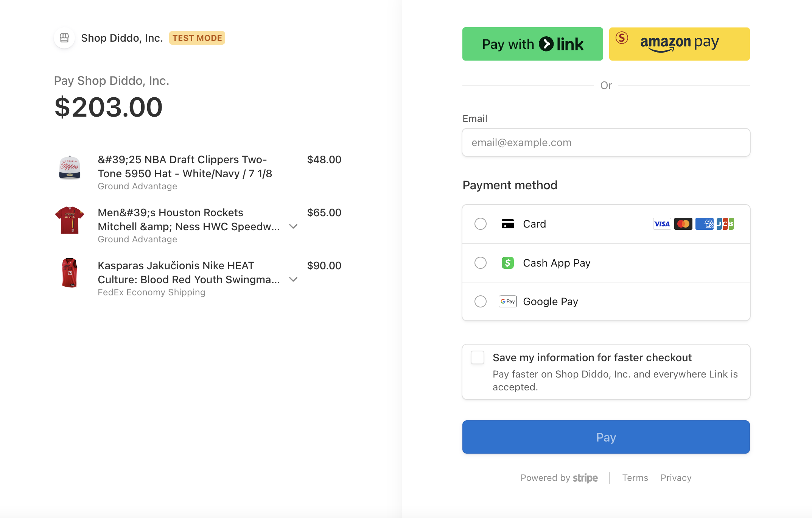Click the Shop Diddo storefront icon
This screenshot has height=518, width=812.
pos(64,38)
